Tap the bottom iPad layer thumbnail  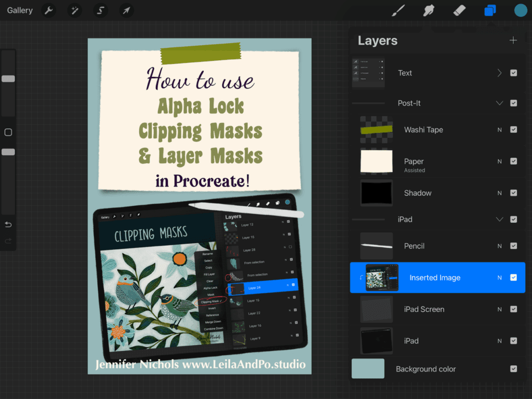click(376, 341)
